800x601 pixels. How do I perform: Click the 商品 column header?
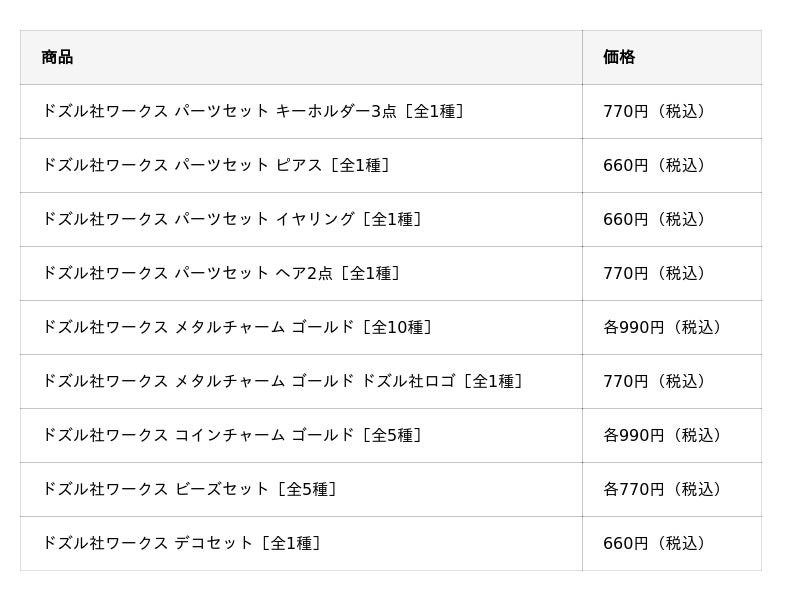pyautogui.click(x=57, y=57)
